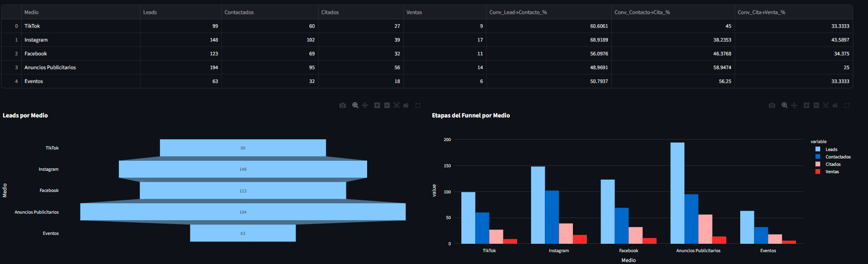Select the Instagram cell in the table
The width and height of the screenshot is (868, 264).
tap(36, 40)
